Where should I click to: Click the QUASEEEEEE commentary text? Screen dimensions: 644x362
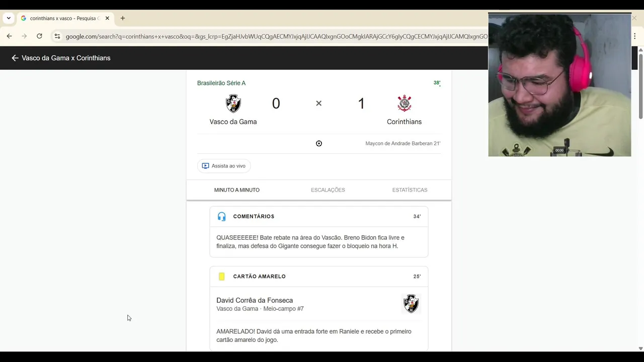coord(310,242)
